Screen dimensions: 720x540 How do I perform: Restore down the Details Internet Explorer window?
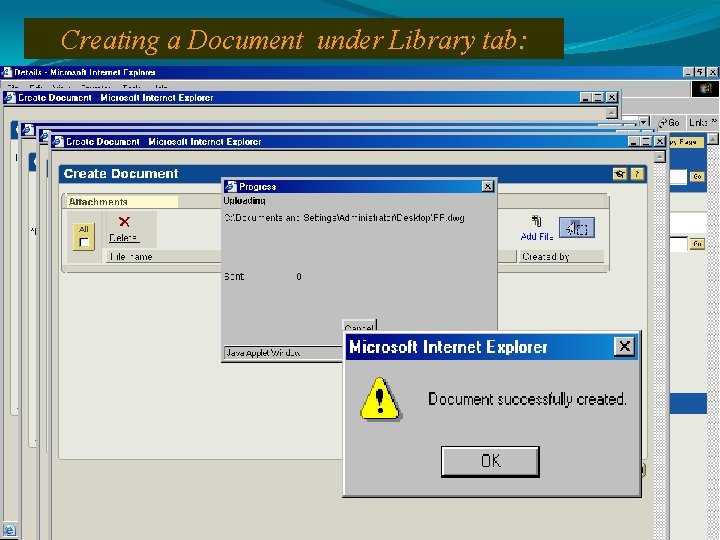(700, 72)
